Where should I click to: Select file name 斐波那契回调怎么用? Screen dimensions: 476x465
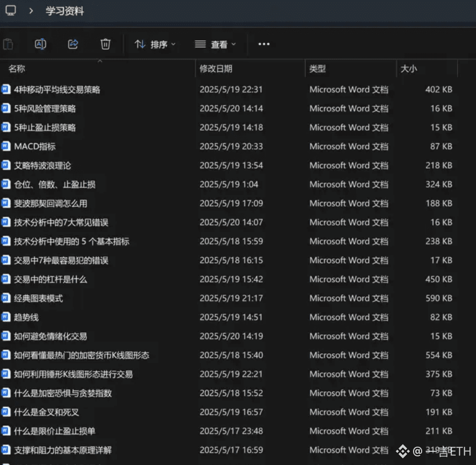pyautogui.click(x=51, y=203)
